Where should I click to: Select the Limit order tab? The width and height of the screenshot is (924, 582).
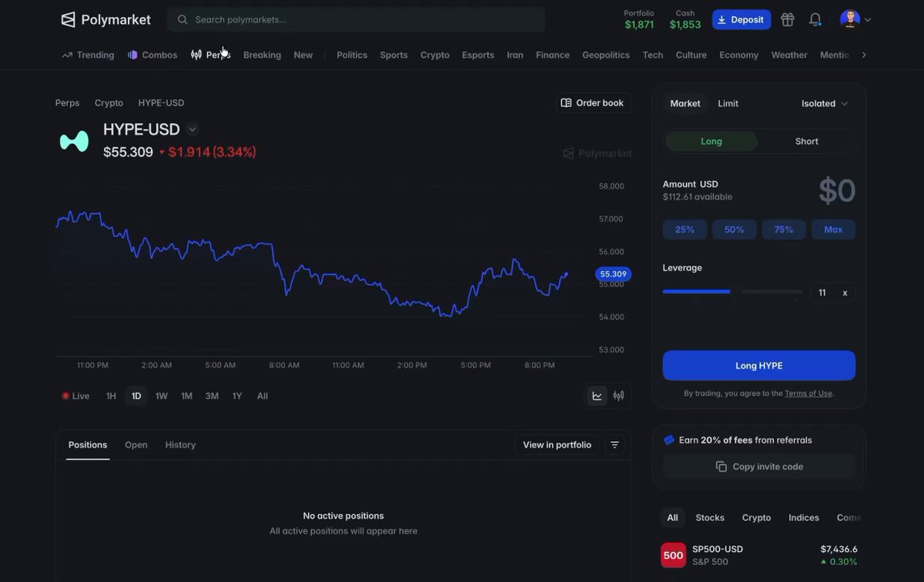(728, 103)
